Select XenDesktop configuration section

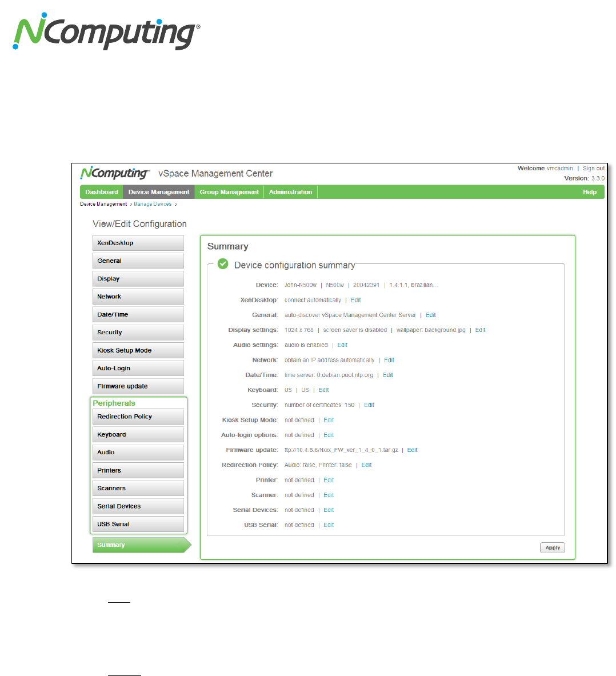(138, 243)
